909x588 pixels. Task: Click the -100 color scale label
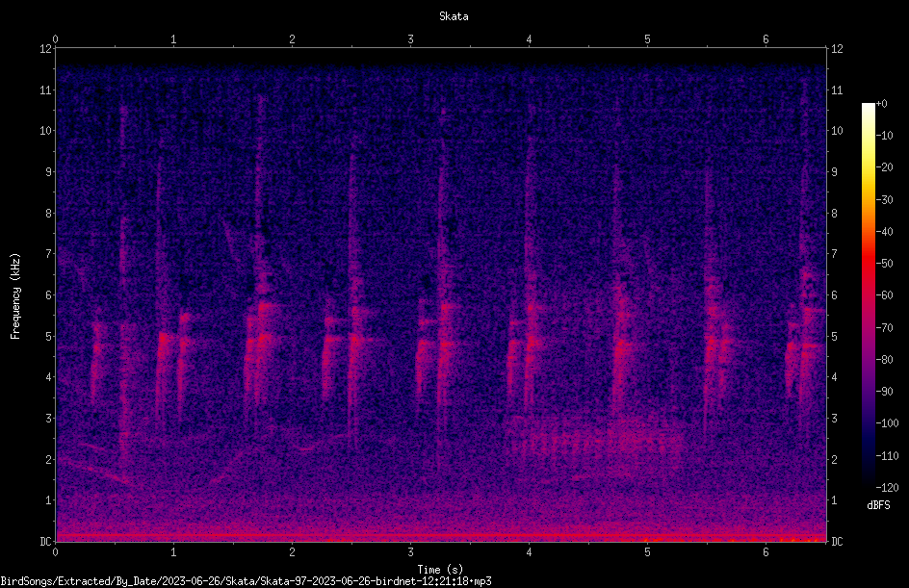(888, 423)
